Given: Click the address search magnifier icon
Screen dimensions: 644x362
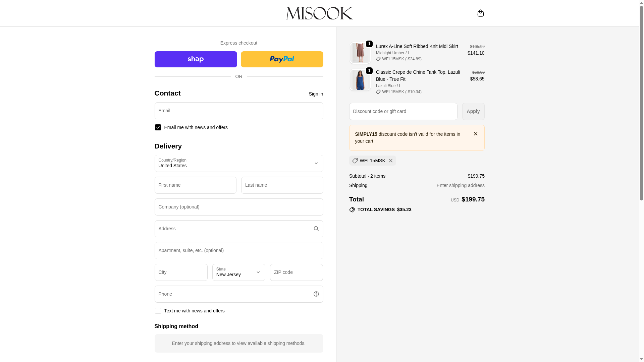Looking at the screenshot, I should [x=316, y=229].
